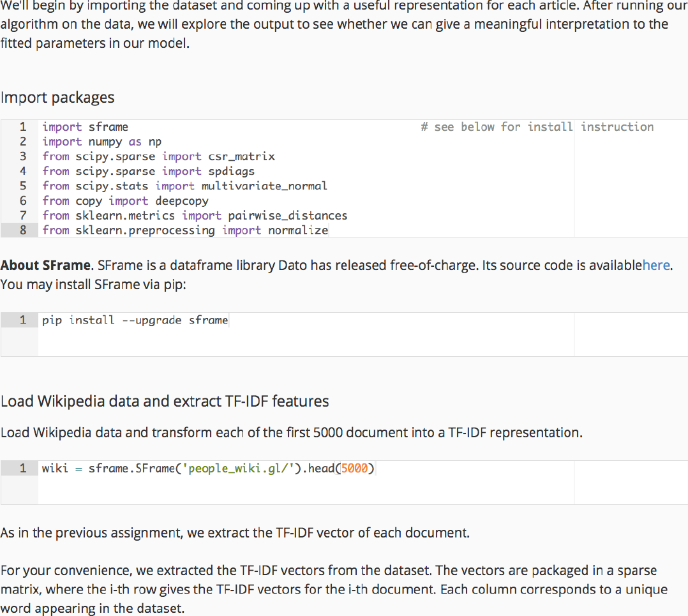
Task: Click the orange 5000 number in code
Action: tap(355, 469)
